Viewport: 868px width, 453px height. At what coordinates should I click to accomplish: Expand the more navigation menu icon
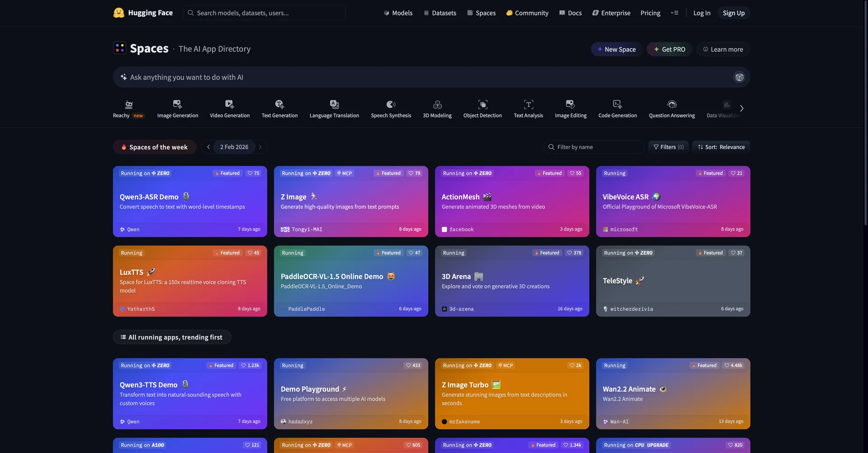675,13
